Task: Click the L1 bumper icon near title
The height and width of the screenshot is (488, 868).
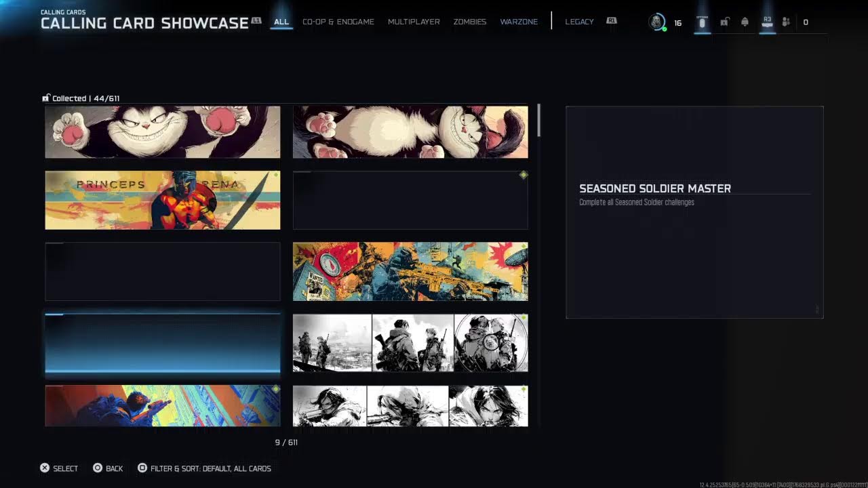Action: tap(256, 21)
